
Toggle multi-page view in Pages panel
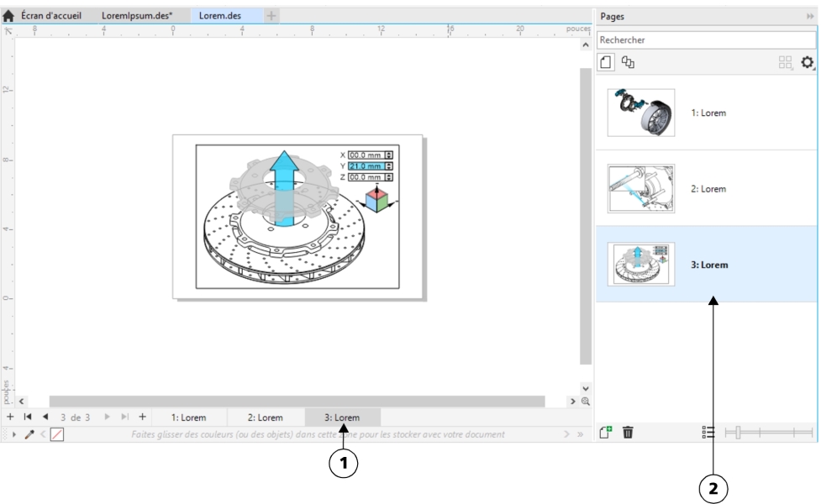pos(628,62)
